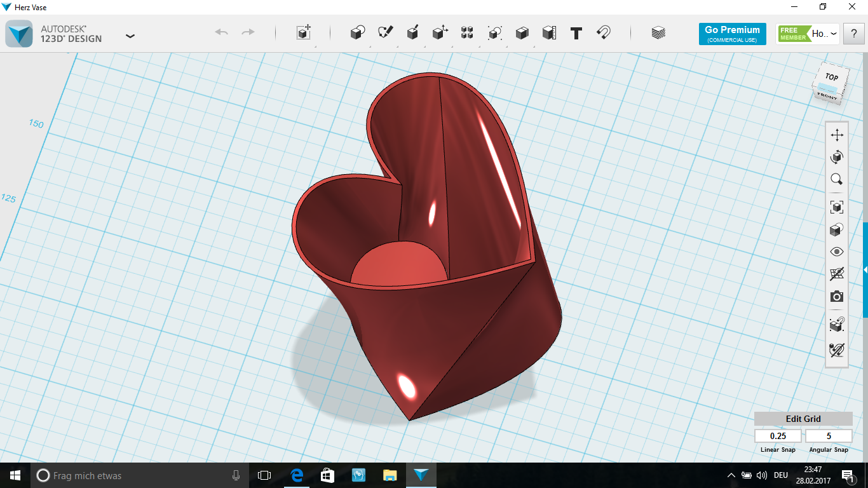The height and width of the screenshot is (488, 868).
Task: Click the Edit Grid button
Action: pos(803,419)
